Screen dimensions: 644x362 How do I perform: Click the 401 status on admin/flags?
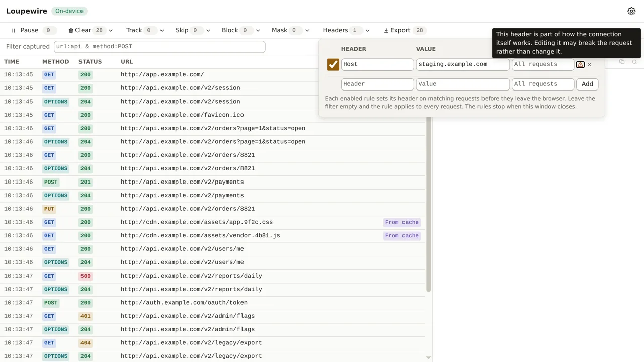click(x=86, y=316)
